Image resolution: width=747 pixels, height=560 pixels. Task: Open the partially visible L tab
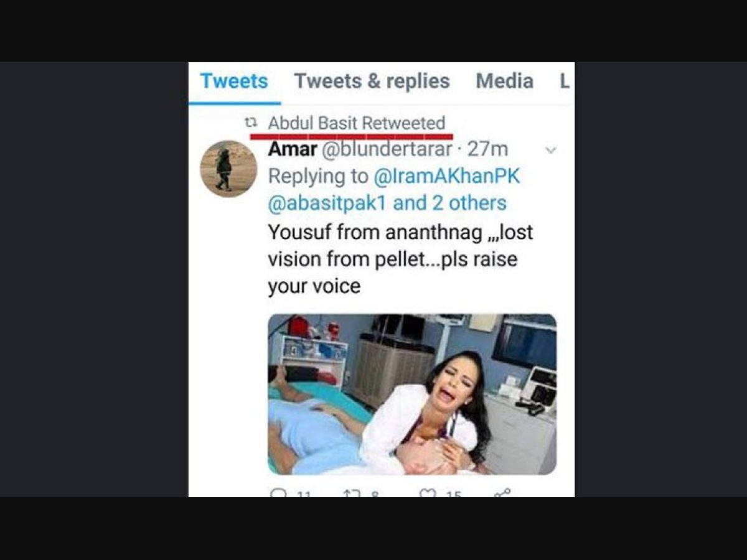coord(564,81)
